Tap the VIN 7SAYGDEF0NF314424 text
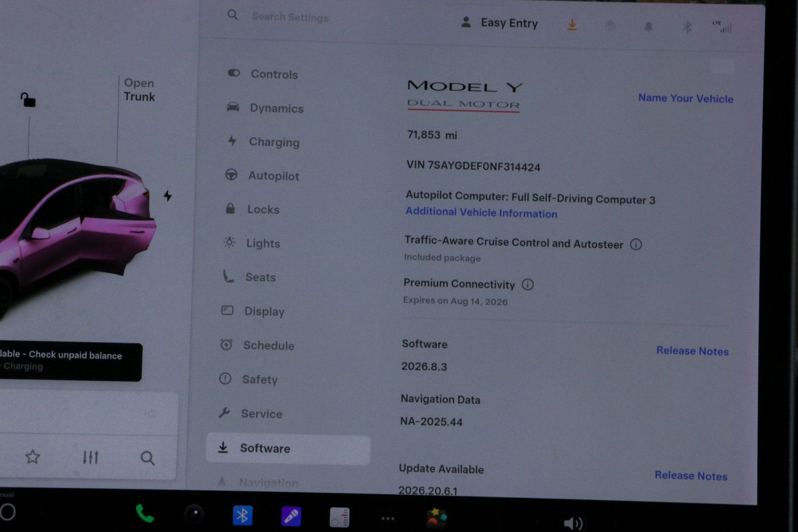The height and width of the screenshot is (532, 798). (473, 166)
